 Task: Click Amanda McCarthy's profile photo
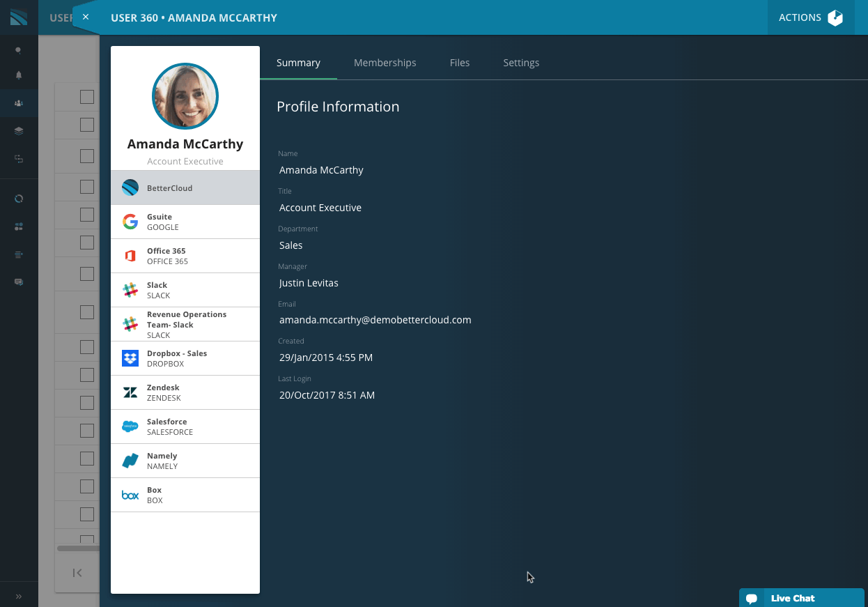click(x=185, y=96)
